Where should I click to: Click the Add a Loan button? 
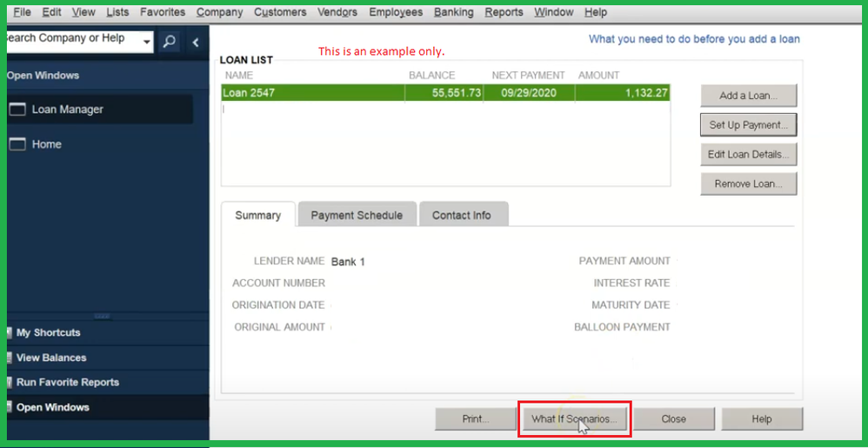749,95
